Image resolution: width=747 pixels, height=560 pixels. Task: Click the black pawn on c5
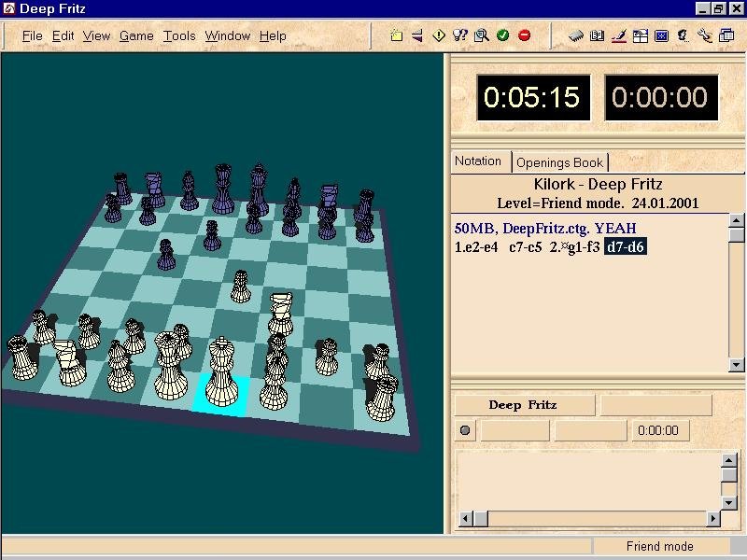click(166, 256)
